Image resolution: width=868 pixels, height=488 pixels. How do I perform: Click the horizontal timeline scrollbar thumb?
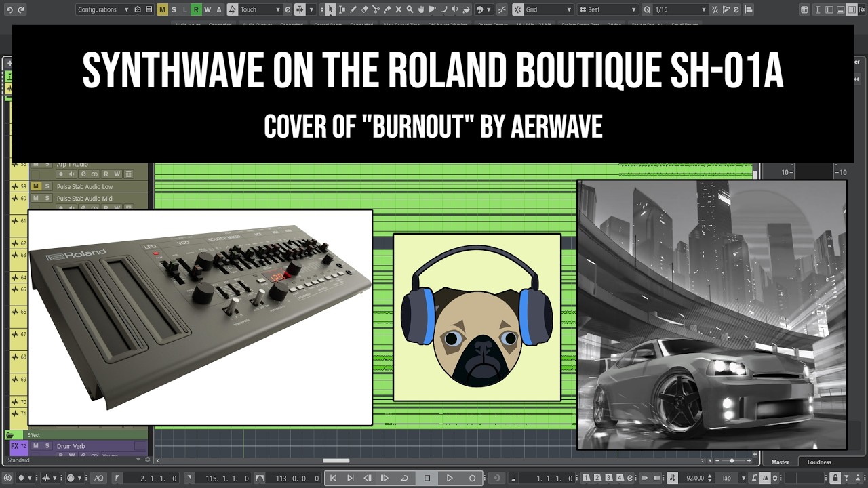336,461
